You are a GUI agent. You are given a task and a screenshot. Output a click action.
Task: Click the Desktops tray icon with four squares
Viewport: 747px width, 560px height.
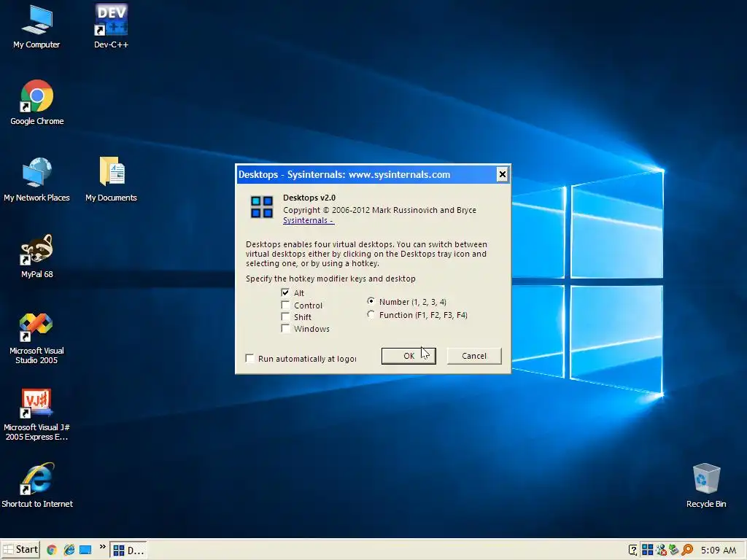tap(648, 550)
